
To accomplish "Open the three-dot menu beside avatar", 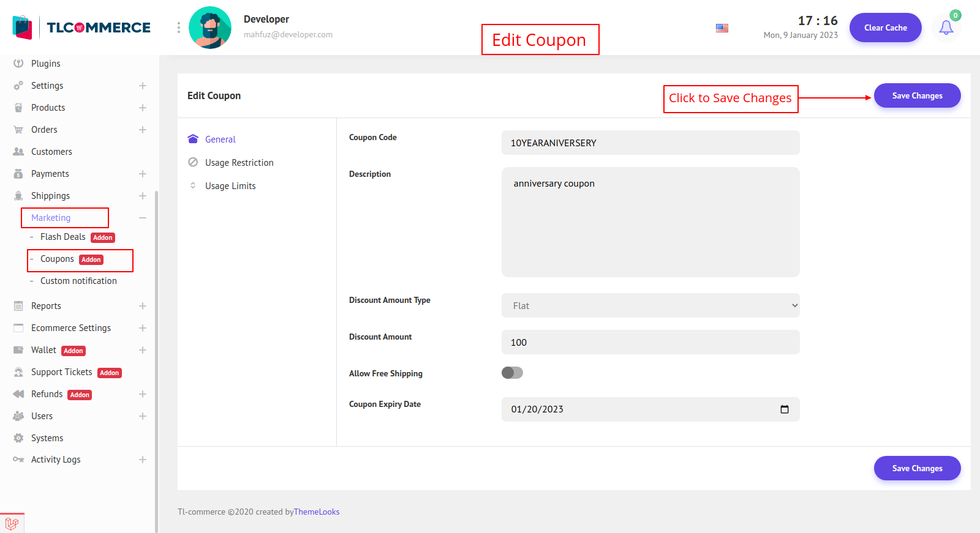I will [x=179, y=28].
